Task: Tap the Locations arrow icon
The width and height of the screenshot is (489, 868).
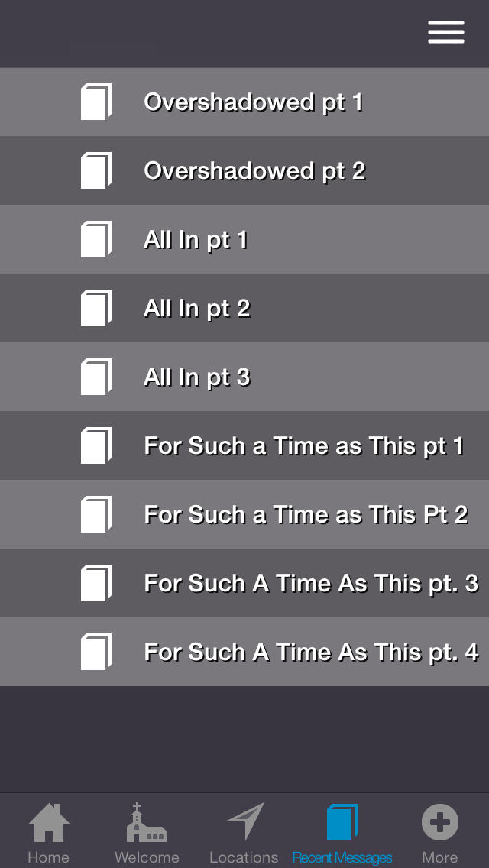Action: click(244, 821)
